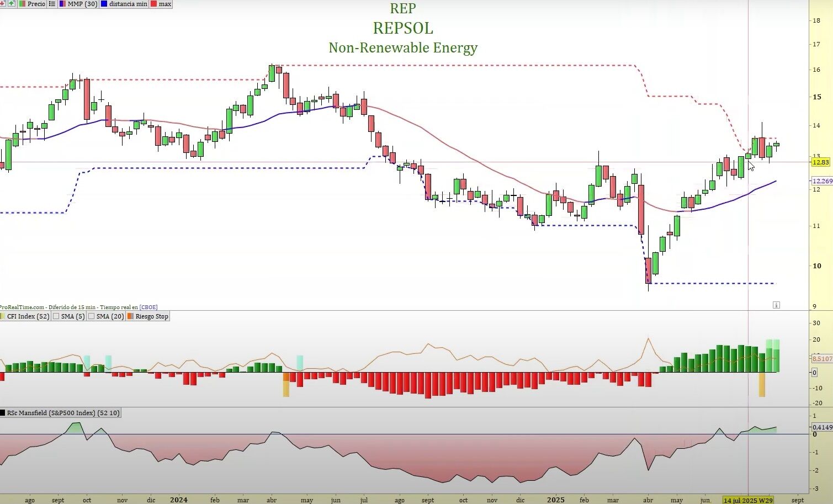Click the REPSOL chart title
This screenshot has height=504, width=833.
[x=403, y=28]
